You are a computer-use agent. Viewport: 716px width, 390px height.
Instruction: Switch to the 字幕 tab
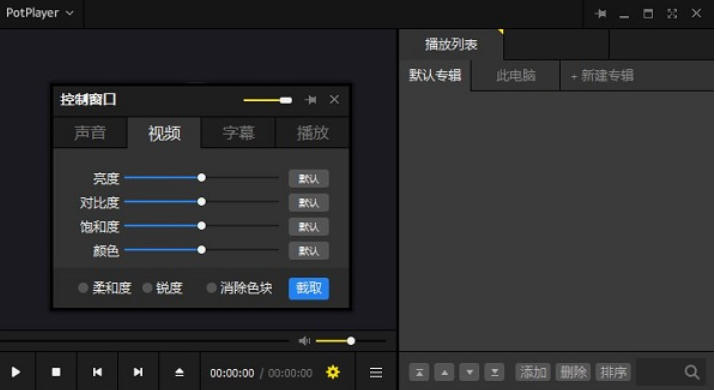coord(238,132)
